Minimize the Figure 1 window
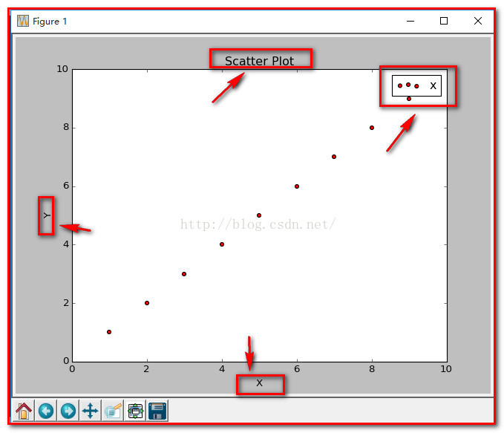The height and width of the screenshot is (433, 504). pyautogui.click(x=410, y=22)
